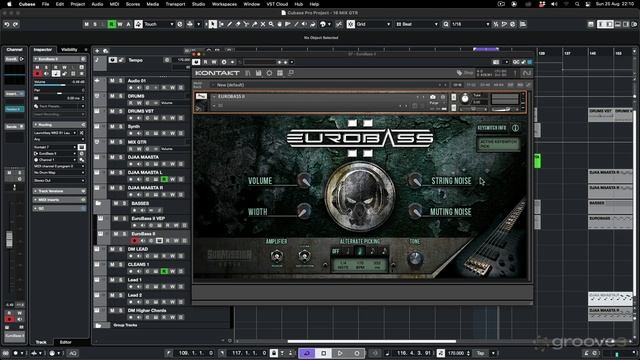Click the transport Play button
Image resolution: width=640 pixels, height=360 pixels.
(340, 353)
